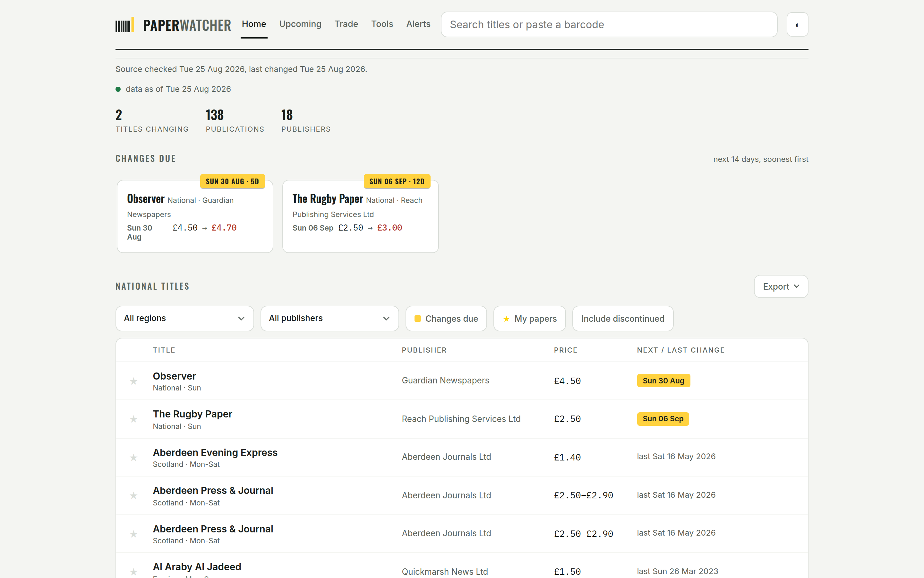This screenshot has height=578, width=924.
Task: Click the PRICE column header
Action: [x=566, y=350]
